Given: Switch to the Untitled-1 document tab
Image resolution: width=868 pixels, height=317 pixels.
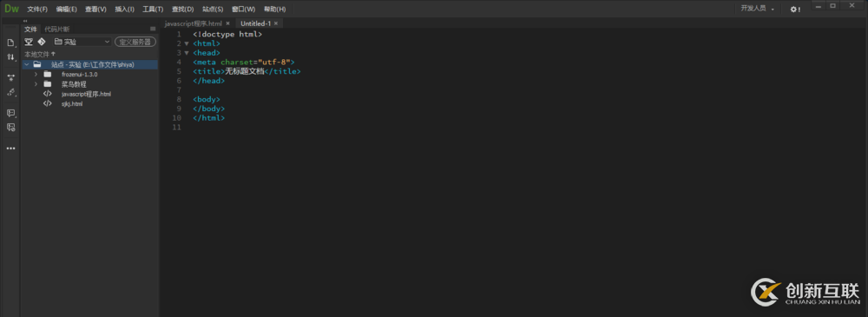Looking at the screenshot, I should pyautogui.click(x=256, y=23).
